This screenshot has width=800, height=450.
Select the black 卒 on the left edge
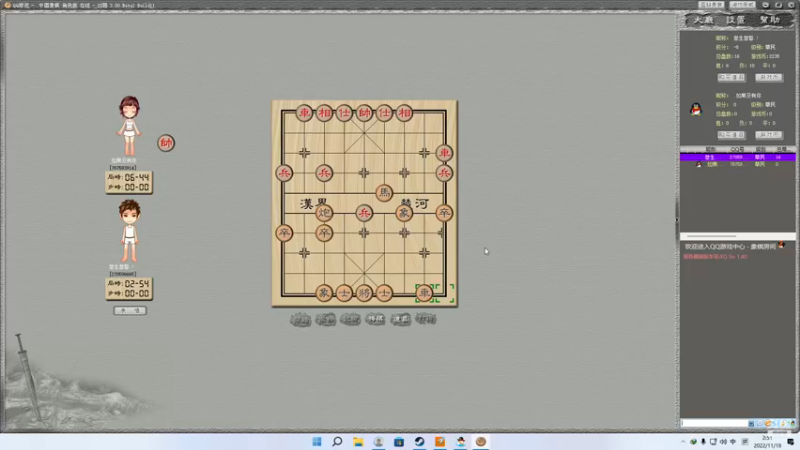tap(284, 233)
